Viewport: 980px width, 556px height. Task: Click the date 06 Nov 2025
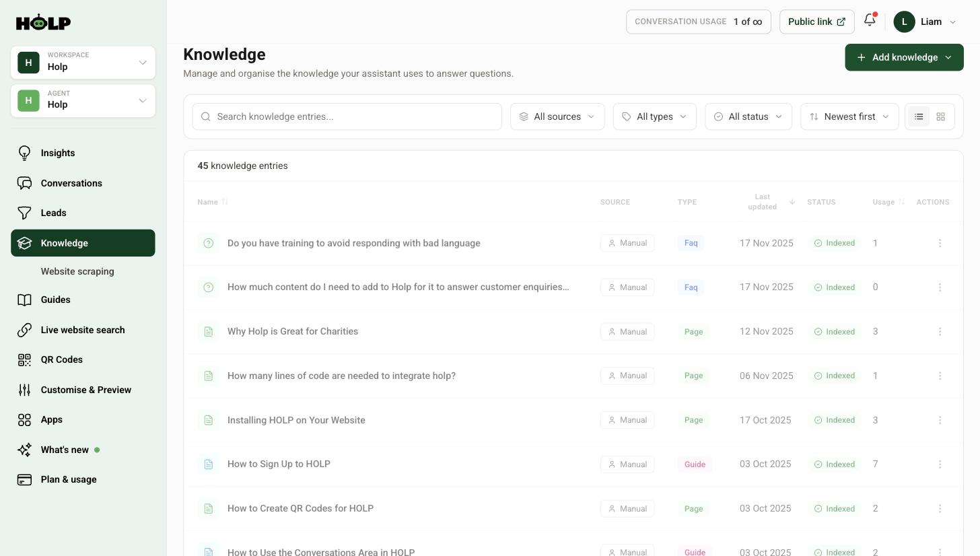coord(766,376)
